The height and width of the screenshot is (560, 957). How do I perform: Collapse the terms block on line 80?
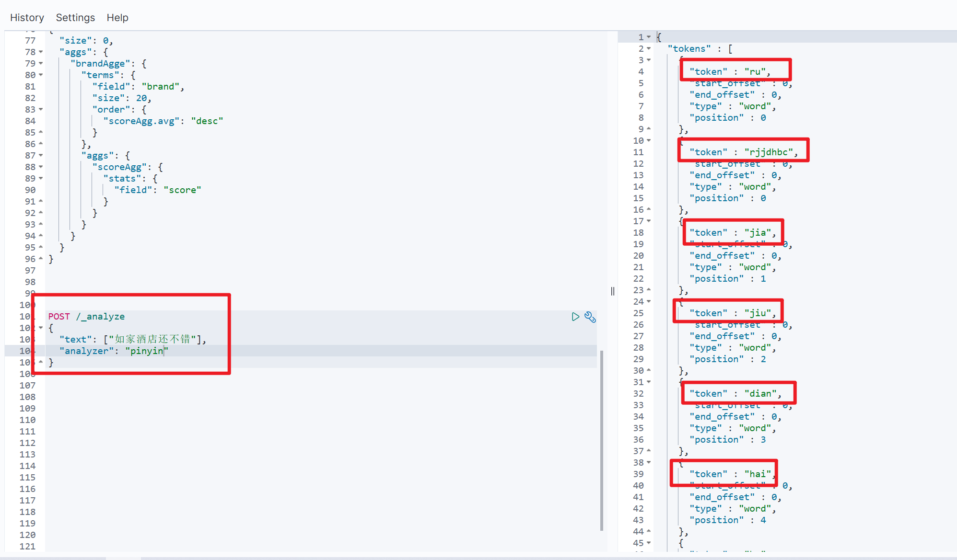[41, 75]
